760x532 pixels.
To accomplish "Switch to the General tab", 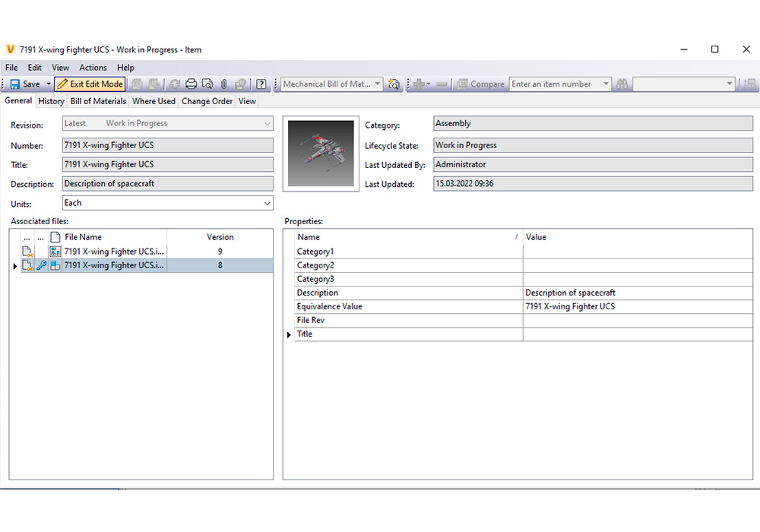I will click(18, 101).
